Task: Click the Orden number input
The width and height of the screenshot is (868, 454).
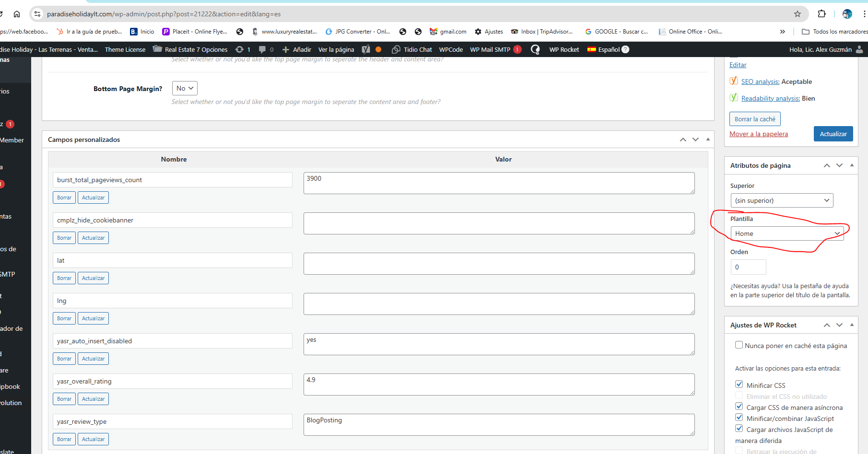Action: pyautogui.click(x=748, y=267)
